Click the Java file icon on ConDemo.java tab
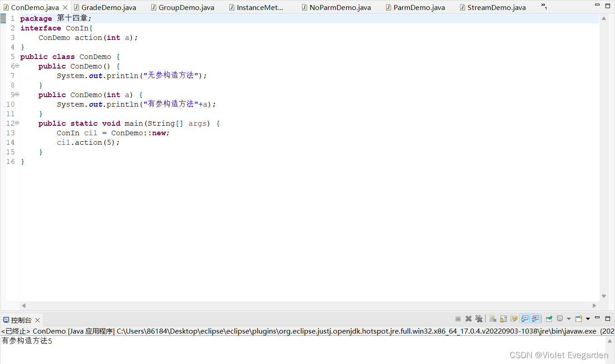 6,7
